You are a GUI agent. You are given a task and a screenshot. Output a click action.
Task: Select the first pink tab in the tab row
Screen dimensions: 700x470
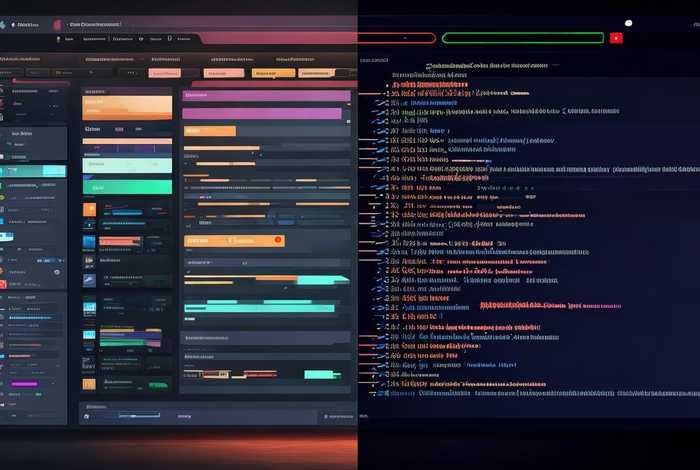click(163, 73)
